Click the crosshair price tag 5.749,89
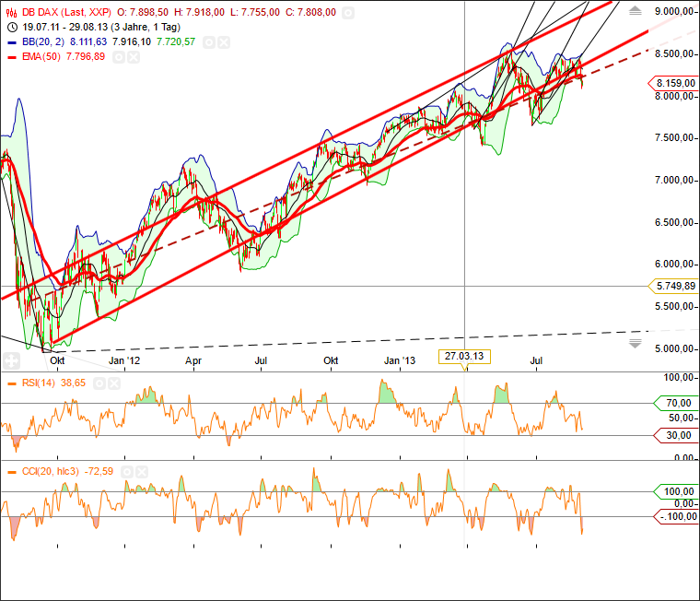 [x=674, y=286]
